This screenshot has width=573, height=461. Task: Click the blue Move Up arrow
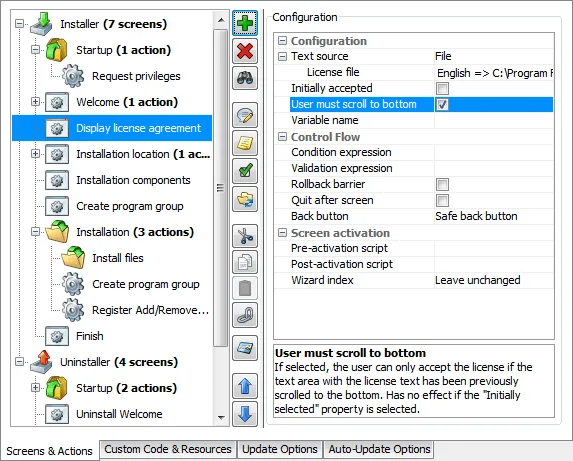coord(245,386)
